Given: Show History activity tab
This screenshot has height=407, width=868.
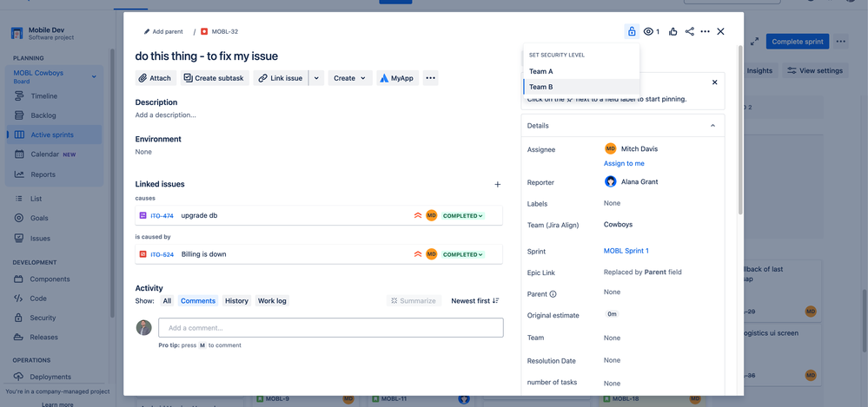Looking at the screenshot, I should [x=236, y=301].
